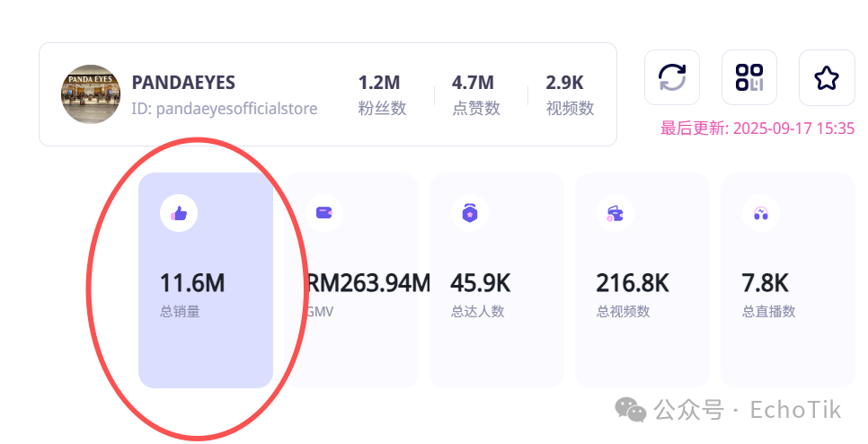
Task: Click the 最后更新 timestamp text
Action: pyautogui.click(x=757, y=129)
